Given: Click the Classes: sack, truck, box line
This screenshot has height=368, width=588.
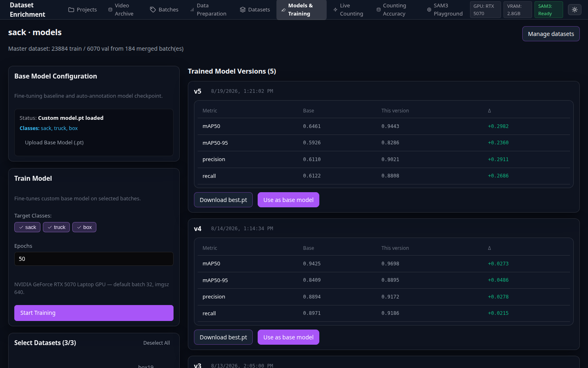Looking at the screenshot, I should [49, 128].
